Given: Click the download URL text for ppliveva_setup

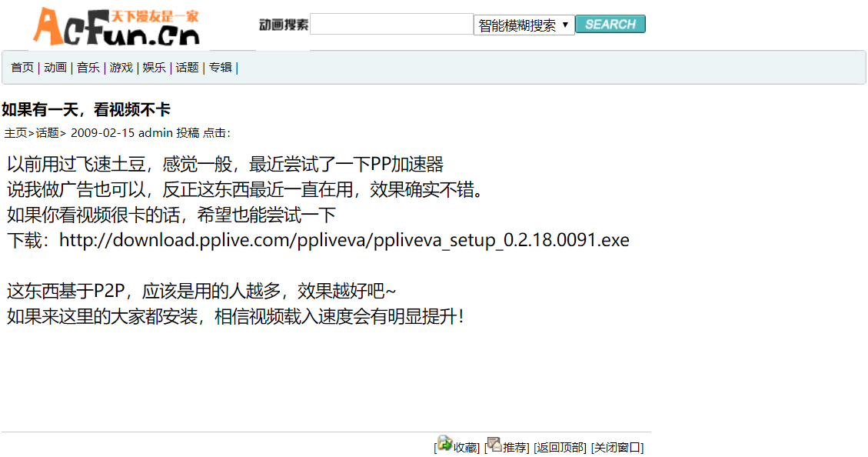Looking at the screenshot, I should coord(344,240).
